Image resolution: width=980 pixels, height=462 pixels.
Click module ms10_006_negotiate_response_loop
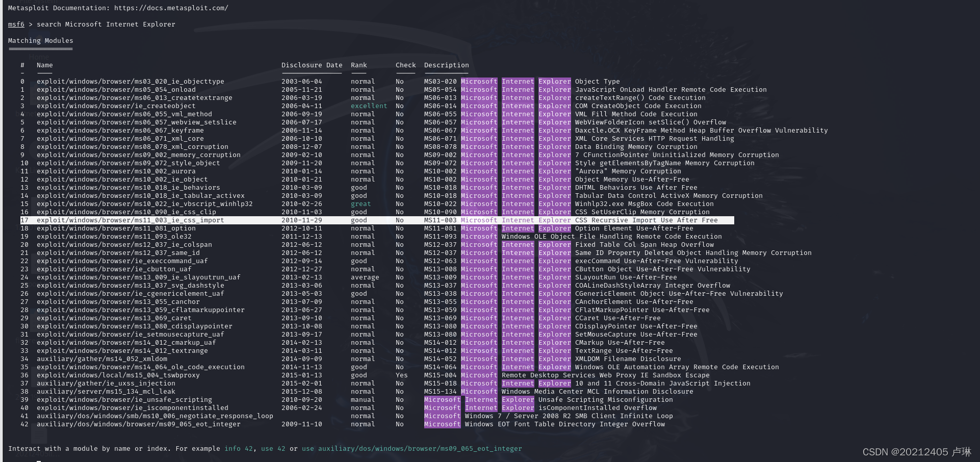coord(155,416)
